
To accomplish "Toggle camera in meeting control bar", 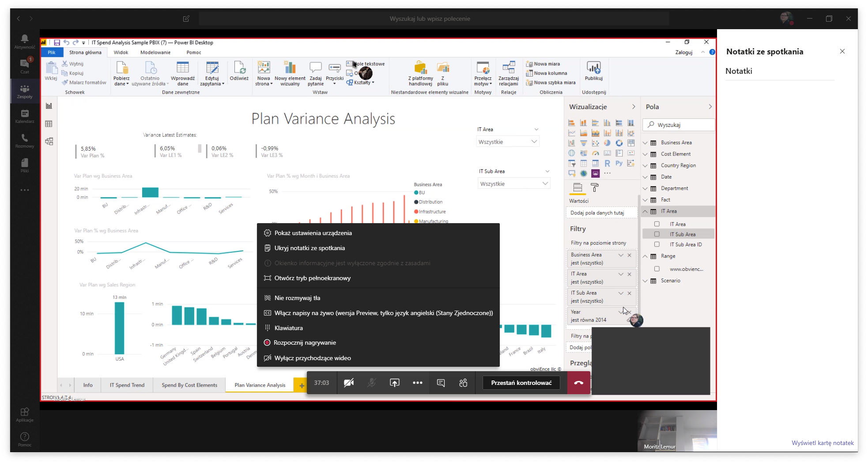I will pyautogui.click(x=349, y=383).
